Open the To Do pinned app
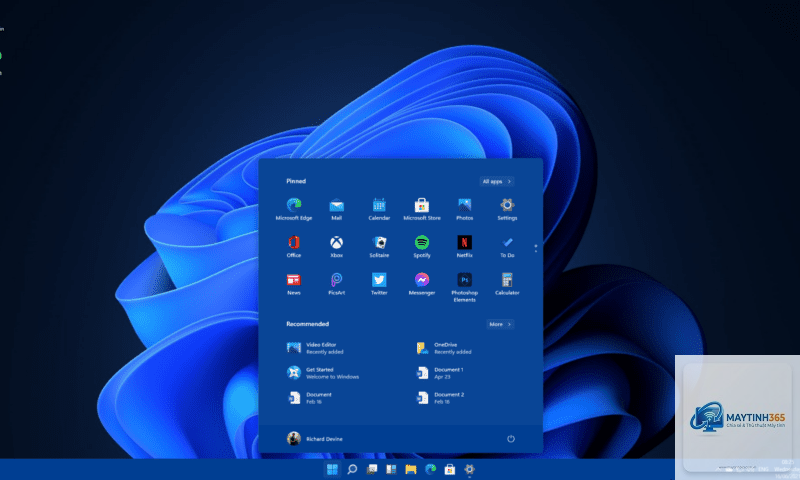This screenshot has height=480, width=800. point(507,246)
